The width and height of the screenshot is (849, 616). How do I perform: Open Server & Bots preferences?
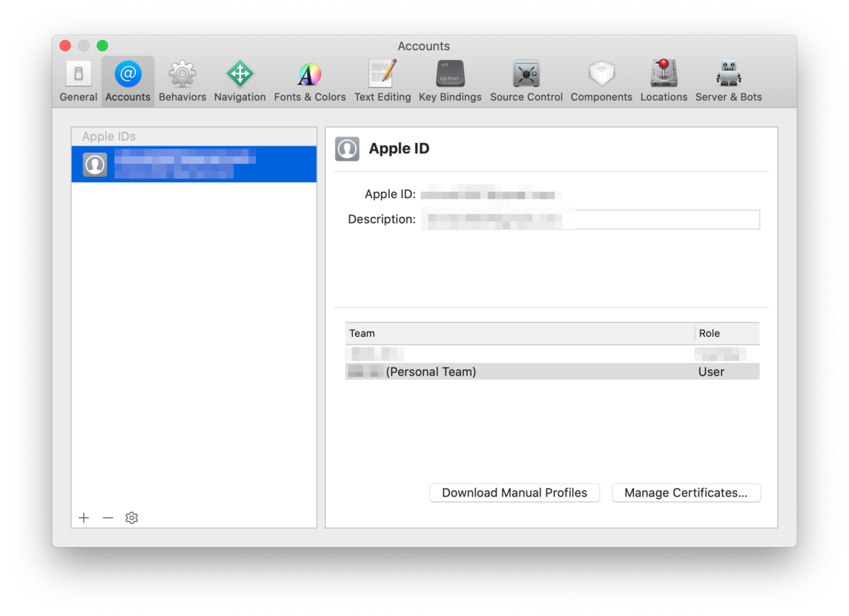point(729,81)
